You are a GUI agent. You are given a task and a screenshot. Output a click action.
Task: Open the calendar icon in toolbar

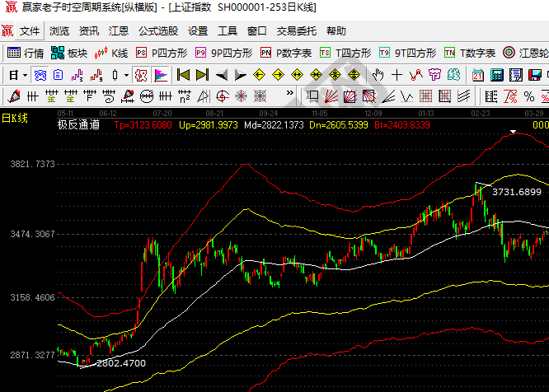coord(478,75)
